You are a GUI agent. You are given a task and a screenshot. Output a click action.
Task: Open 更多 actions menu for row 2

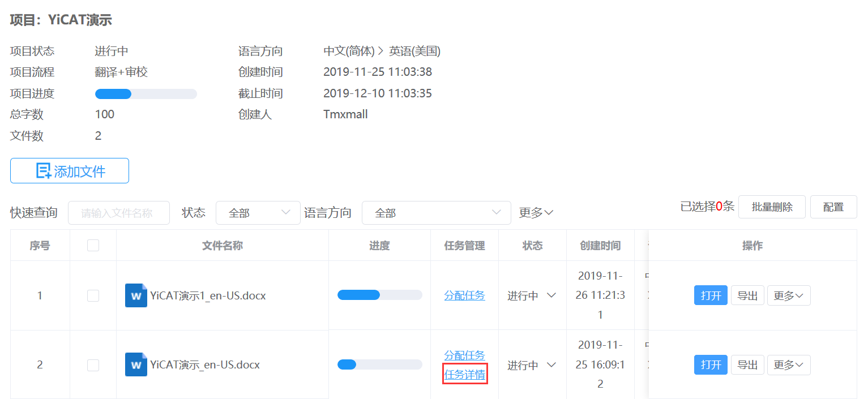click(788, 365)
